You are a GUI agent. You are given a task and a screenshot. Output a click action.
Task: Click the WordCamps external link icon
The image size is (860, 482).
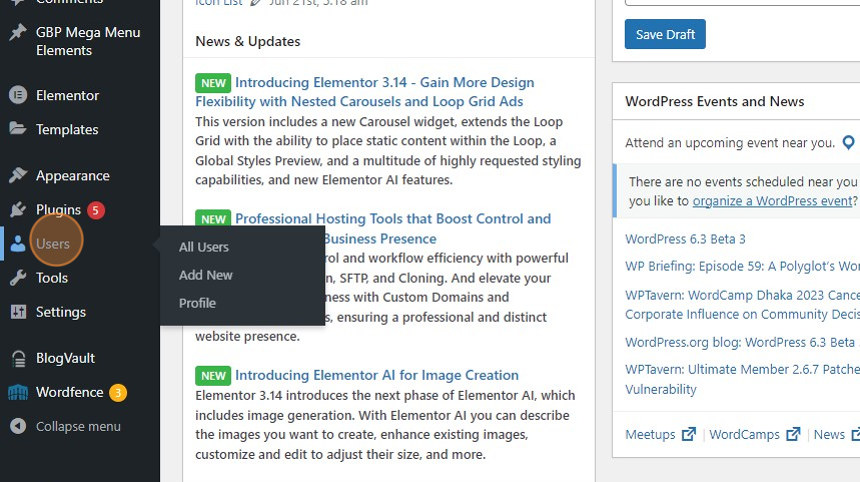point(793,434)
